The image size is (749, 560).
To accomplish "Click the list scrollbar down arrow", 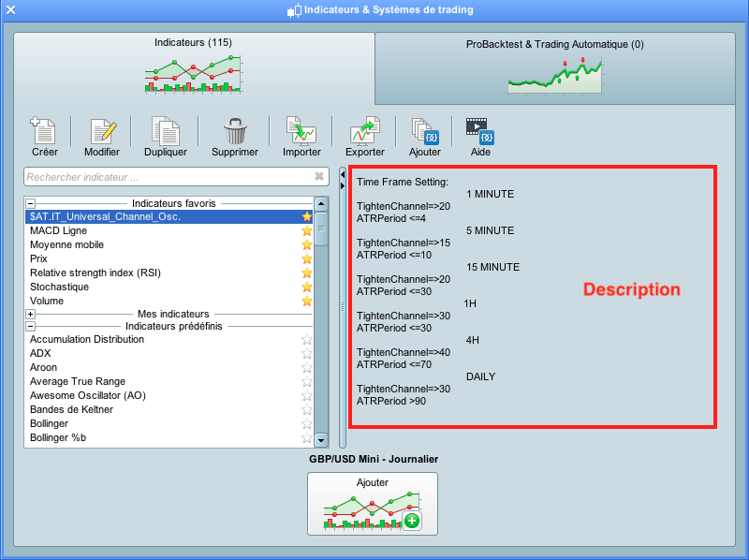I will [321, 440].
